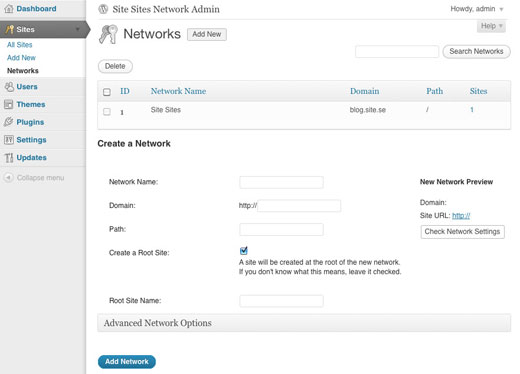Sort by Path column header
The image size is (520, 374).
[x=435, y=91]
